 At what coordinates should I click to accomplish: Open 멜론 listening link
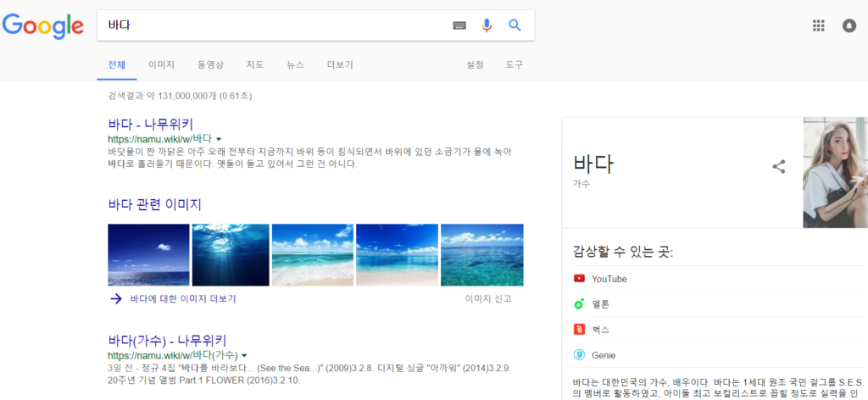click(x=600, y=304)
